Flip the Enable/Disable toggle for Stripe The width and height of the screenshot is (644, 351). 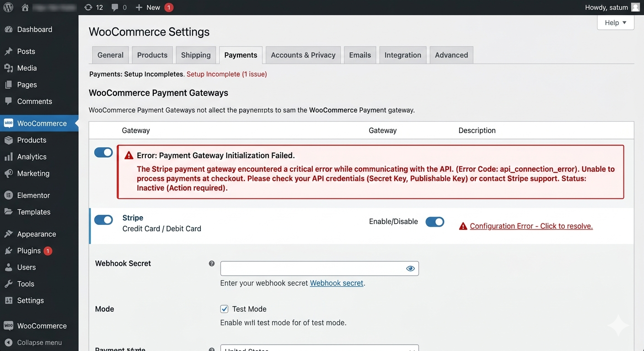pos(435,222)
